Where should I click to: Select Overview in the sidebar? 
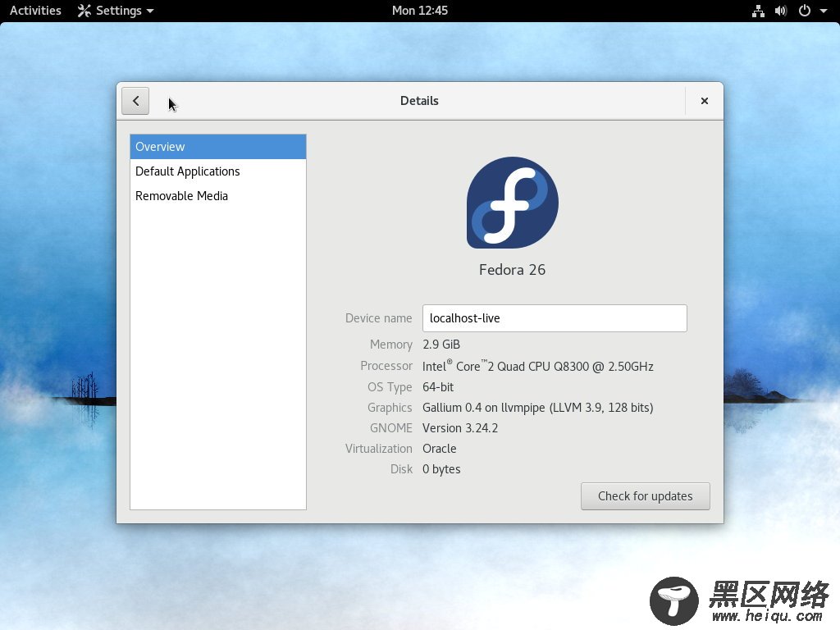tap(218, 147)
